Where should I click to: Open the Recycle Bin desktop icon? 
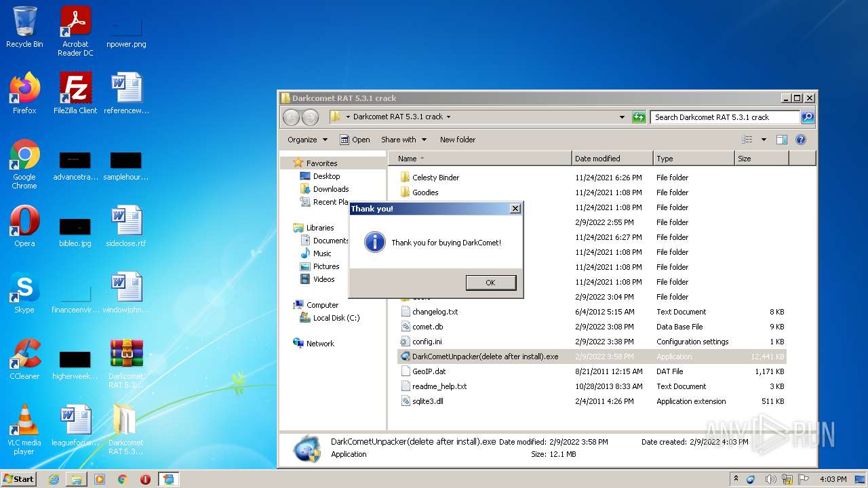point(24,28)
